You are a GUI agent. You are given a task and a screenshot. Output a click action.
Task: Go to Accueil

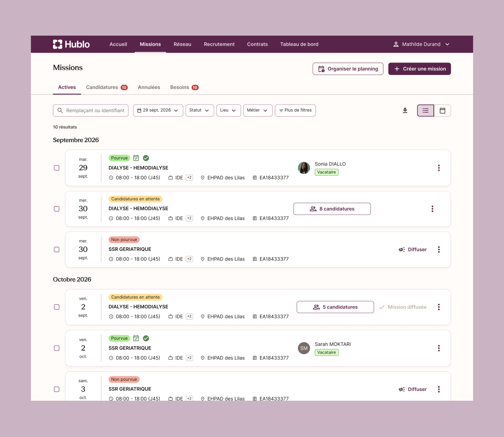click(x=118, y=44)
